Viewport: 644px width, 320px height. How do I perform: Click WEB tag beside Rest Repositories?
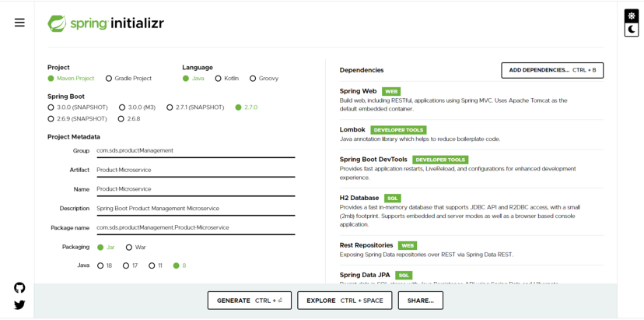[408, 245]
